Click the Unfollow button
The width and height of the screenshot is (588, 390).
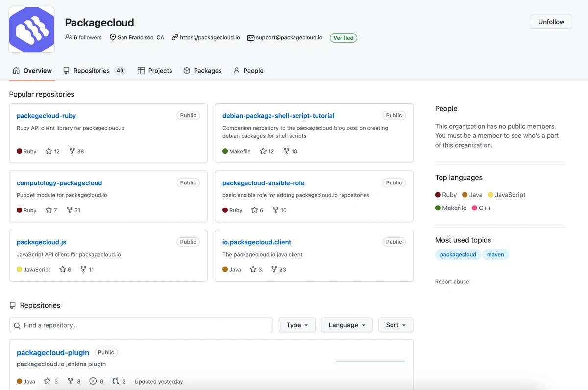(551, 22)
